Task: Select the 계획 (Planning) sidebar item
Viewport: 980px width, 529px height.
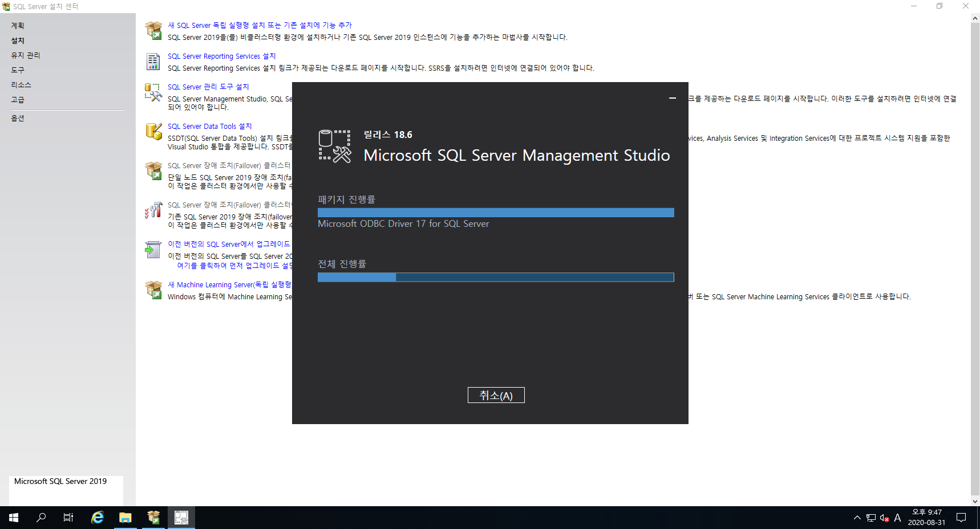Action: [x=18, y=26]
